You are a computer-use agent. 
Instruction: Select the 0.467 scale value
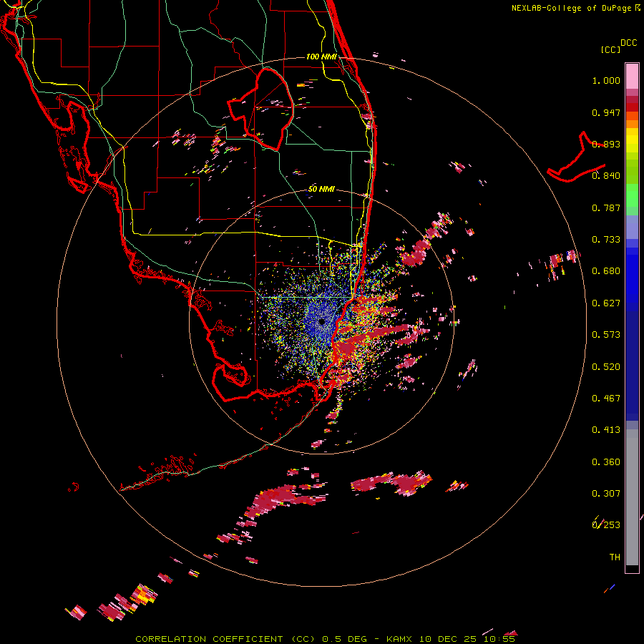606,399
